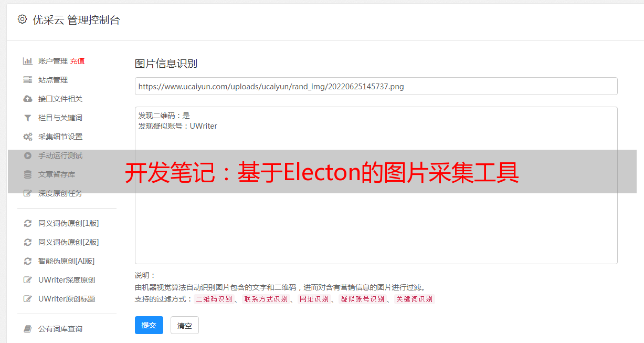This screenshot has height=343, width=644.
Task: Open the 充值 recharge link
Action: [77, 61]
